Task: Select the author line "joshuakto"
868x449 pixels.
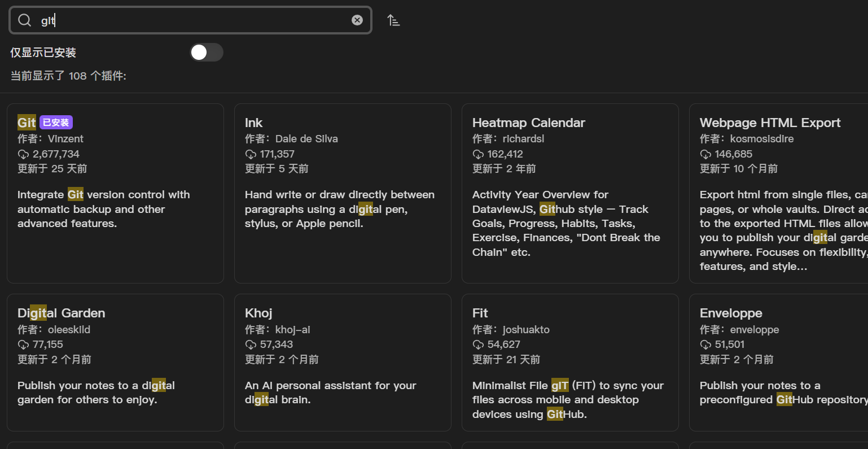Action: point(511,330)
